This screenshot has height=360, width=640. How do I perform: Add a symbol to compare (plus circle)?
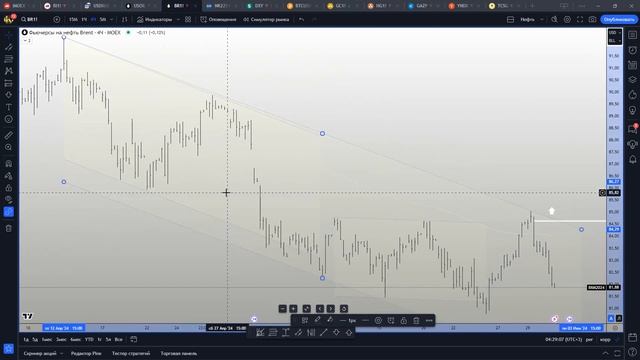pyautogui.click(x=57, y=19)
